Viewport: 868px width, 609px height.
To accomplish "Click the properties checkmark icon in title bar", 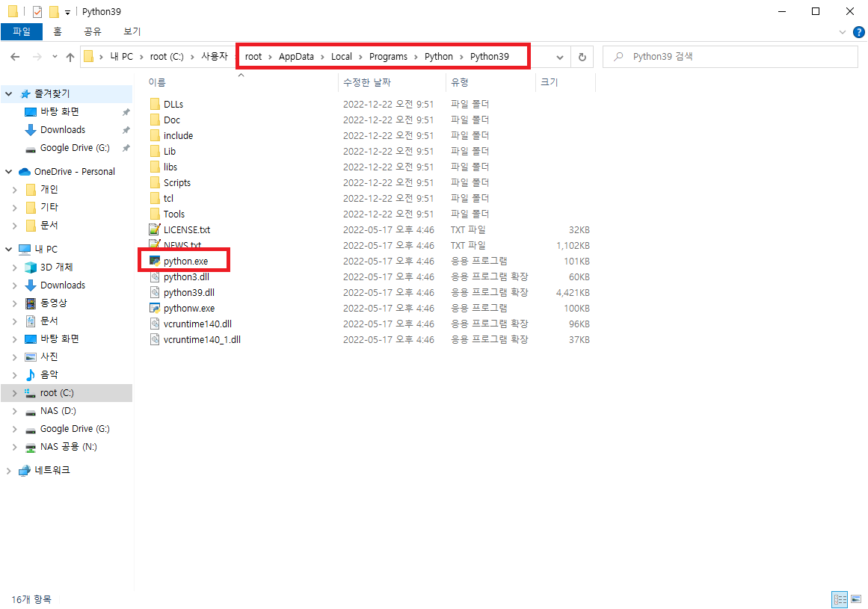I will point(37,12).
